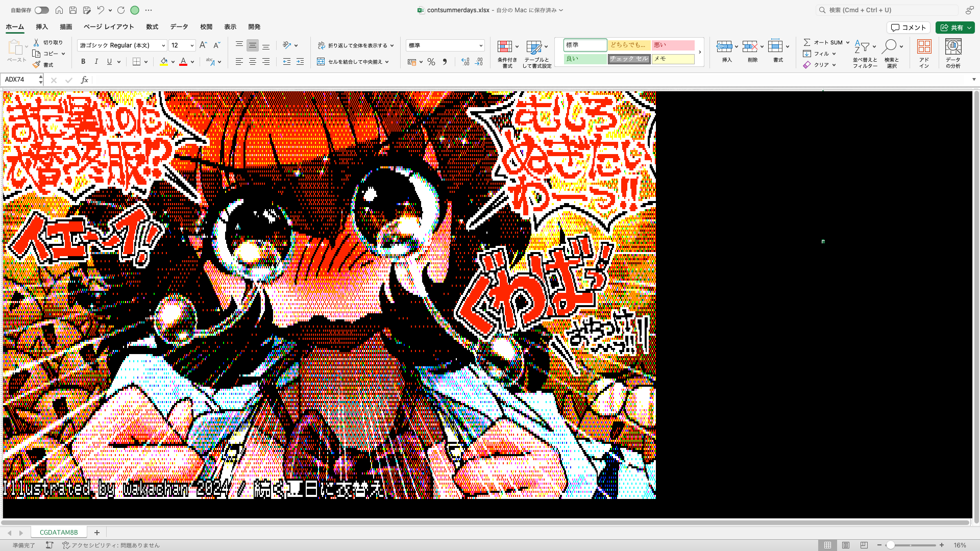Apply the 悪い cell style

pos(673,45)
